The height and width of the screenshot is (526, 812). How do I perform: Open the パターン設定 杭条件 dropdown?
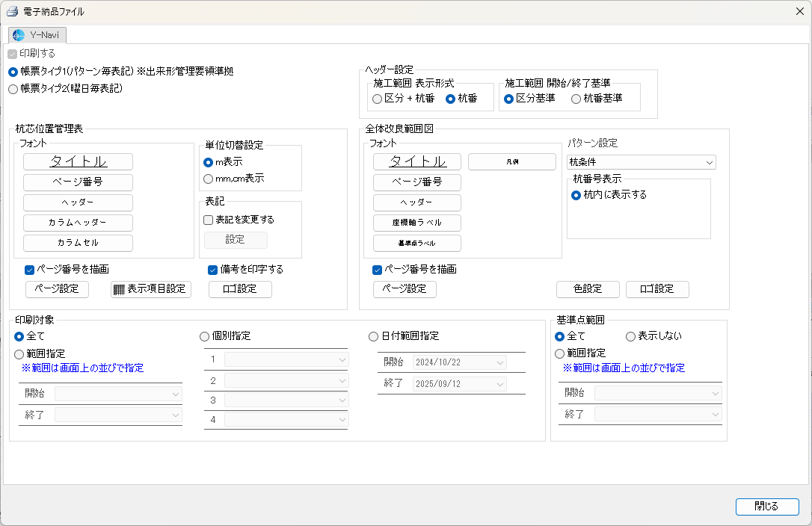pyautogui.click(x=641, y=162)
